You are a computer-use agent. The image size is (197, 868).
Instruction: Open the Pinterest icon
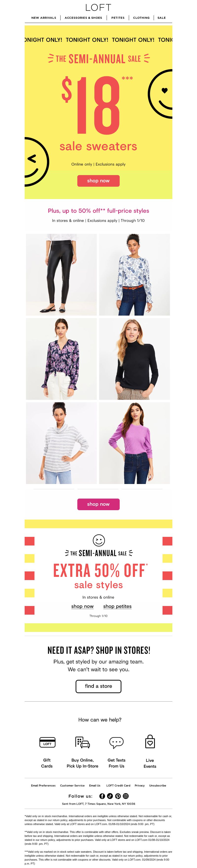118,796
